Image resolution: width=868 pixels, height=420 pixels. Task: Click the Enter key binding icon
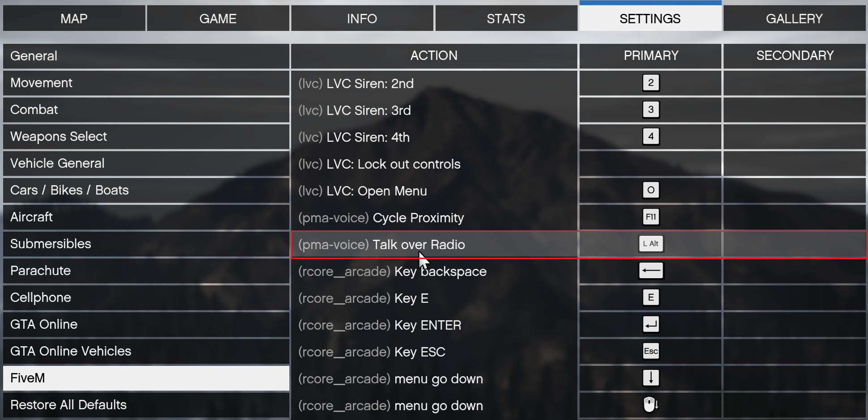(651, 324)
